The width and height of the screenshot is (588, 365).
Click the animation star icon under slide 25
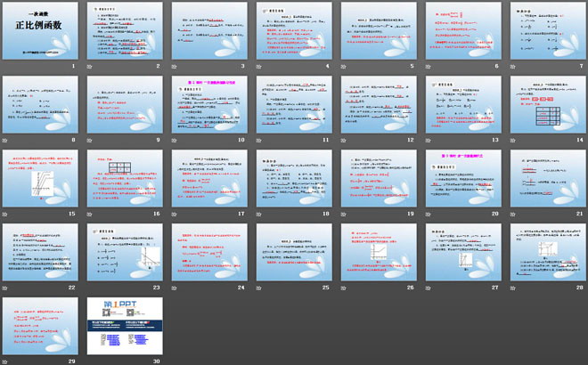point(259,288)
